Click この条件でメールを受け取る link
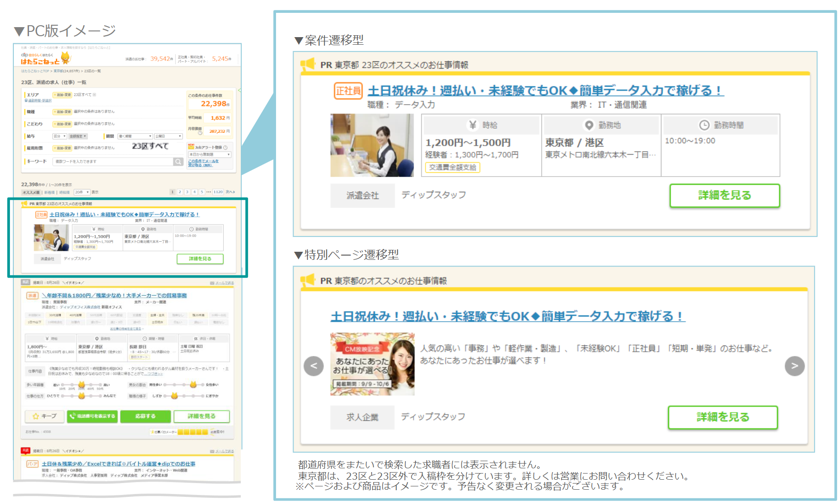The width and height of the screenshot is (838, 504). click(203, 163)
